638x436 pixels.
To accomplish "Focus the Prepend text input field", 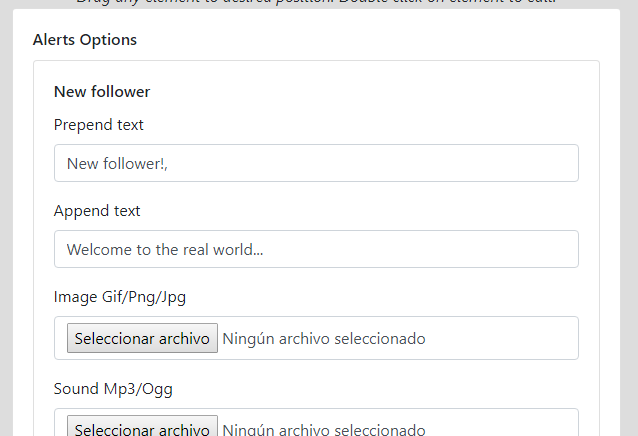I will coord(316,163).
